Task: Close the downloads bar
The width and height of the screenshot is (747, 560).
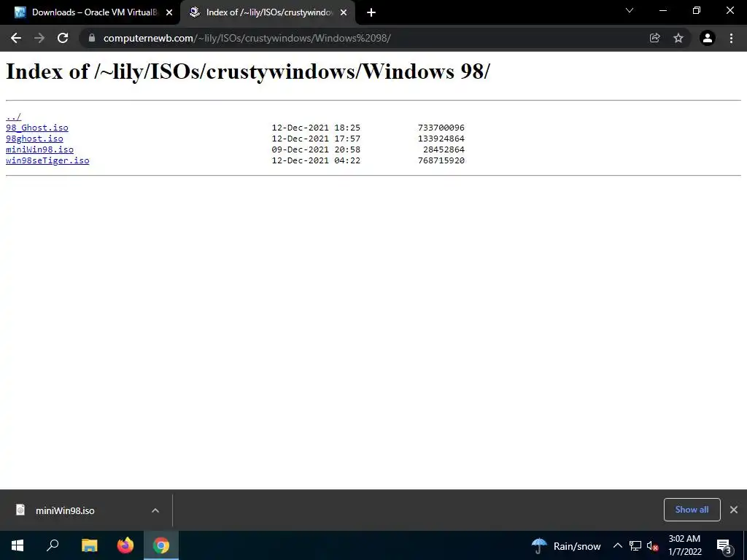Action: (734, 510)
